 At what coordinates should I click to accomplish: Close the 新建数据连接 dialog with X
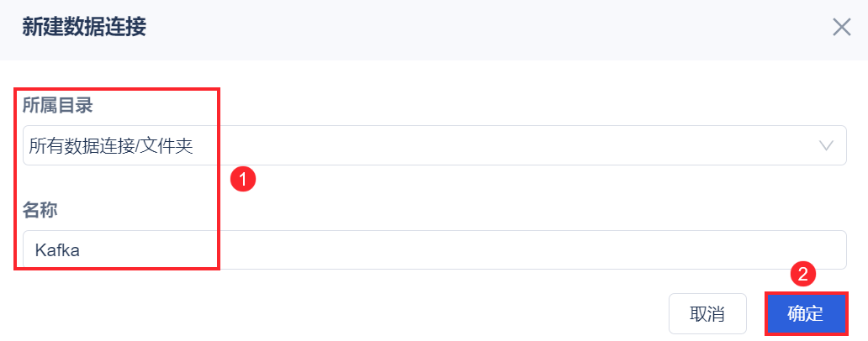click(x=842, y=27)
